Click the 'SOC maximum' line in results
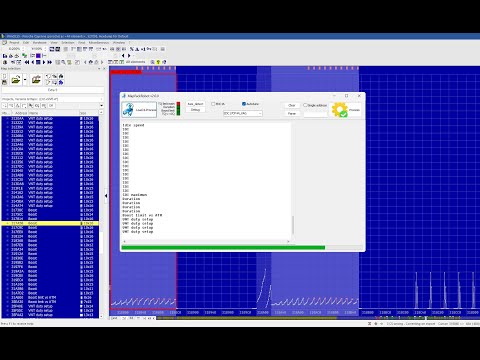The image size is (480, 360). (135, 195)
